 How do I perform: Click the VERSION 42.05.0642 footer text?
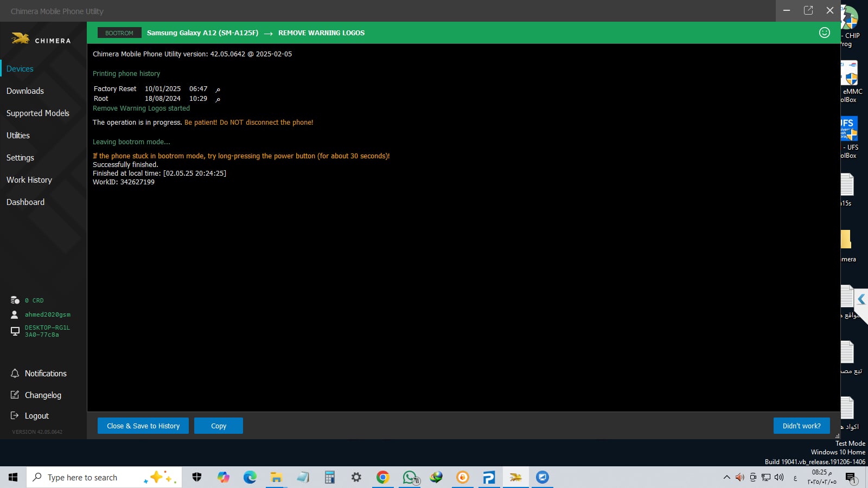click(x=37, y=432)
